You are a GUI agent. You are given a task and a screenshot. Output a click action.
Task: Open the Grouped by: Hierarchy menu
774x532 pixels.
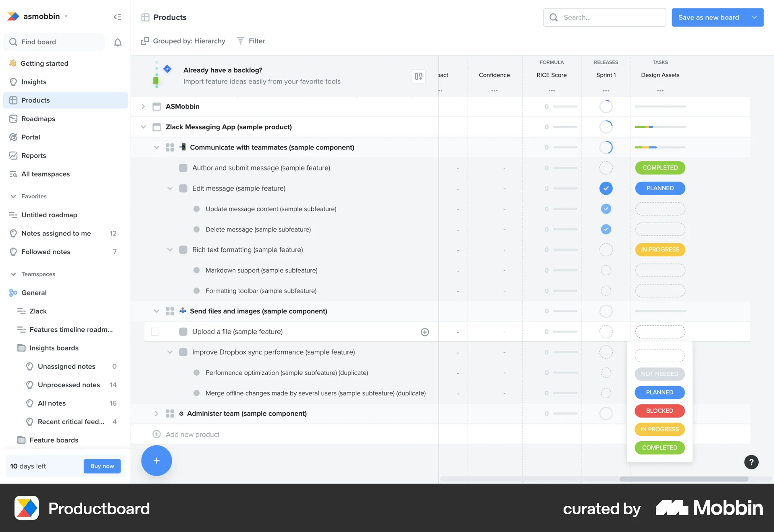[x=183, y=41]
